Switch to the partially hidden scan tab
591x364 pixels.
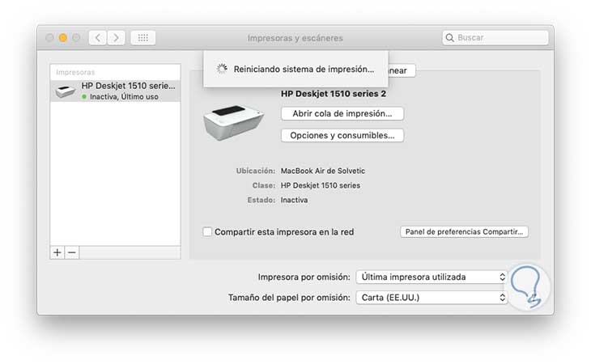tap(402, 70)
